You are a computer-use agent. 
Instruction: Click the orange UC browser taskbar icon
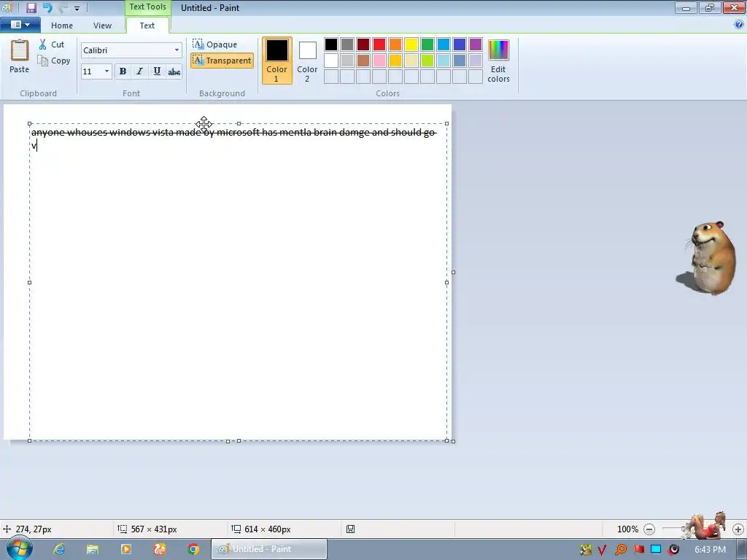[160, 549]
